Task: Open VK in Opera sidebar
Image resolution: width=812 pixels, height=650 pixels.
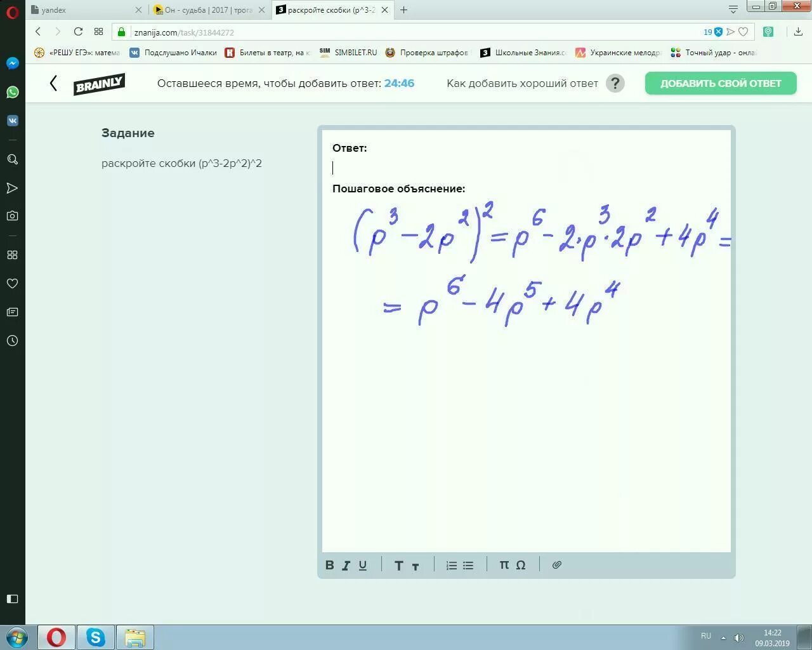Action: click(12, 121)
